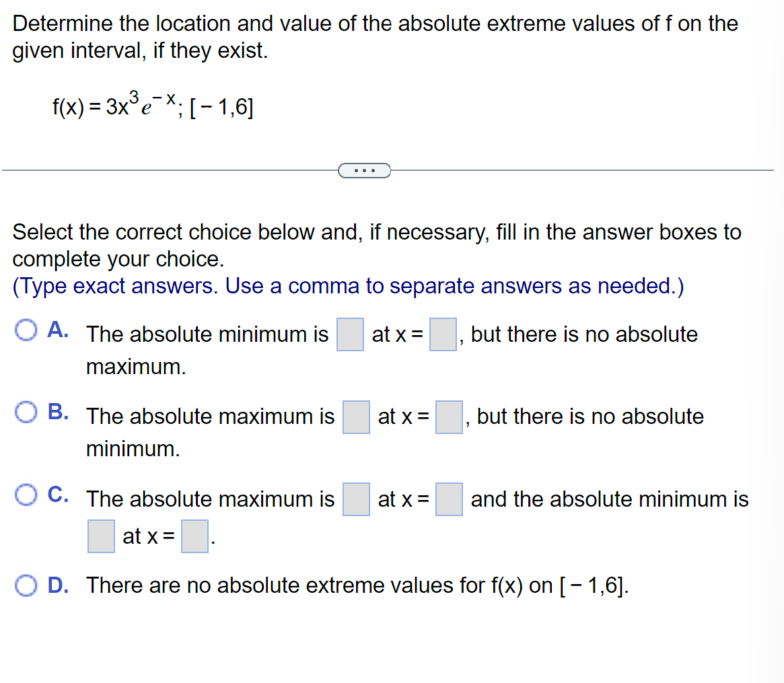The height and width of the screenshot is (683, 784).
Task: Click the maximum x-value box in choice C
Action: [x=448, y=499]
